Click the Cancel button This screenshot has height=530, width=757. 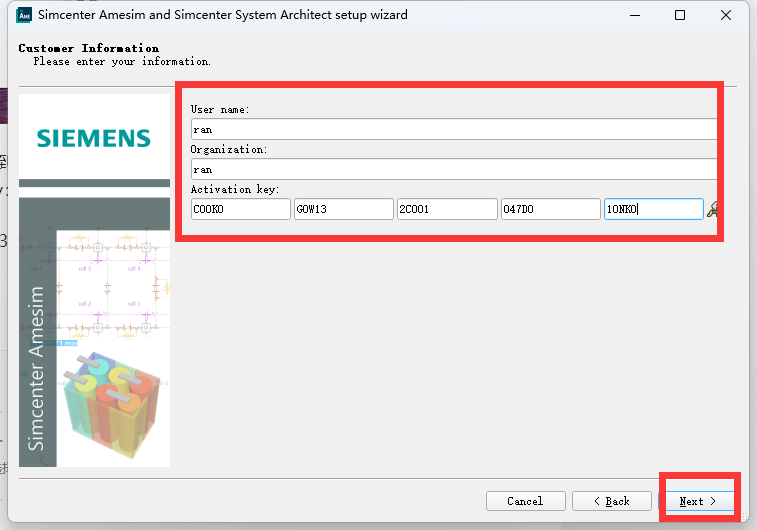pyautogui.click(x=526, y=501)
